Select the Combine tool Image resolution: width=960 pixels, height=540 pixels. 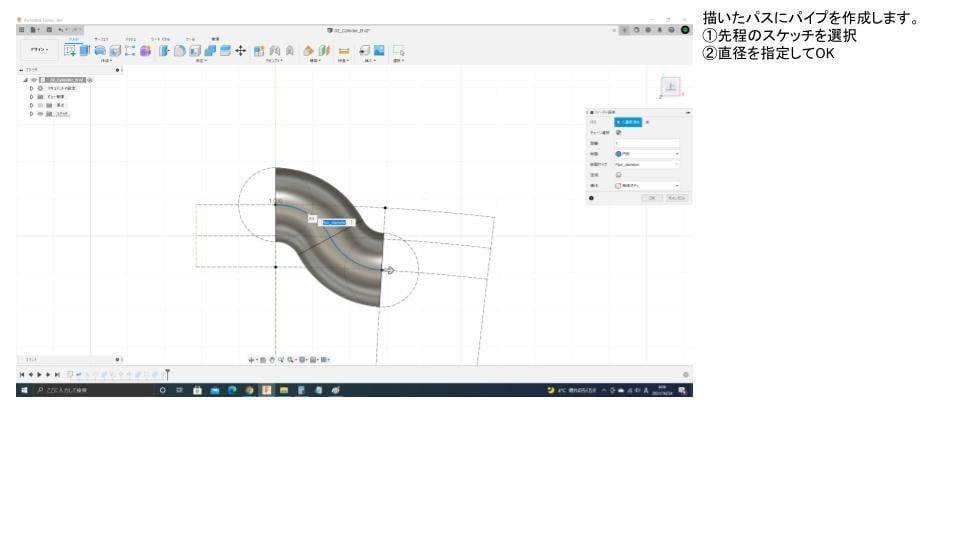[x=210, y=51]
